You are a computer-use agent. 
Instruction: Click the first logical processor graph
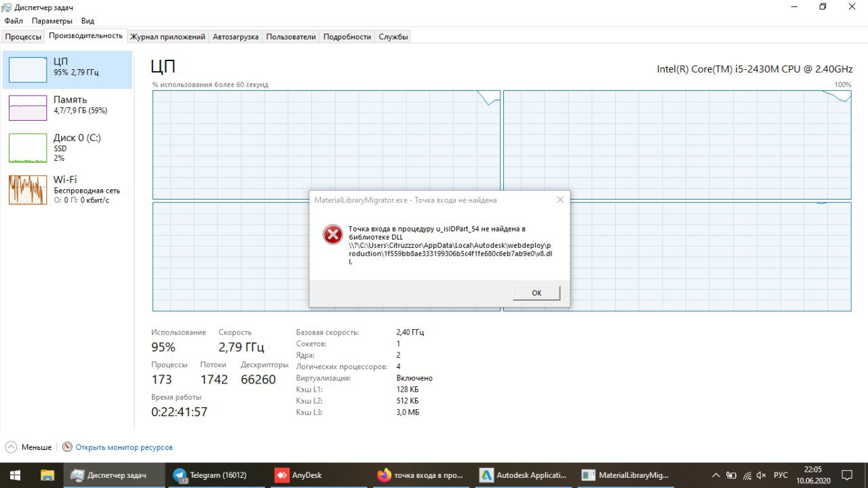click(327, 145)
